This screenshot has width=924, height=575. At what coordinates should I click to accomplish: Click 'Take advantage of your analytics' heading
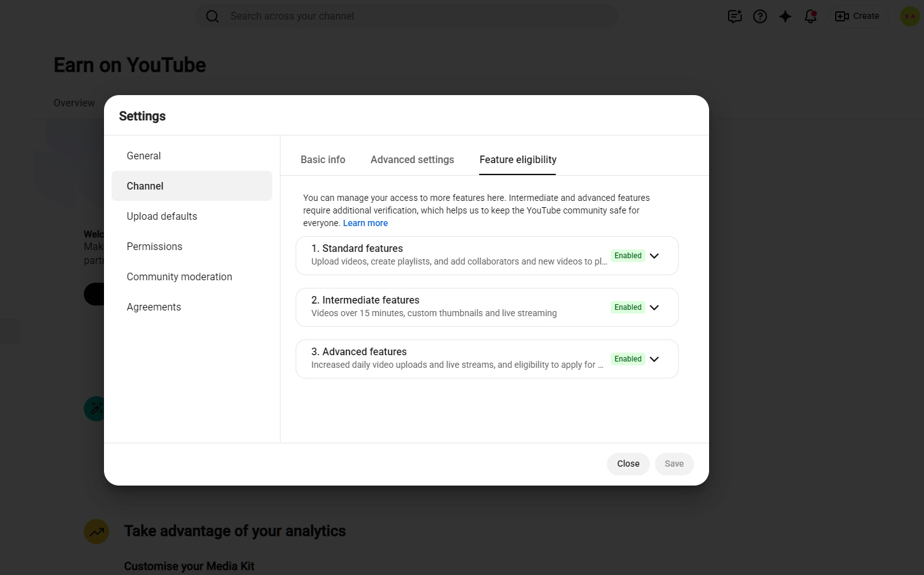click(x=235, y=531)
